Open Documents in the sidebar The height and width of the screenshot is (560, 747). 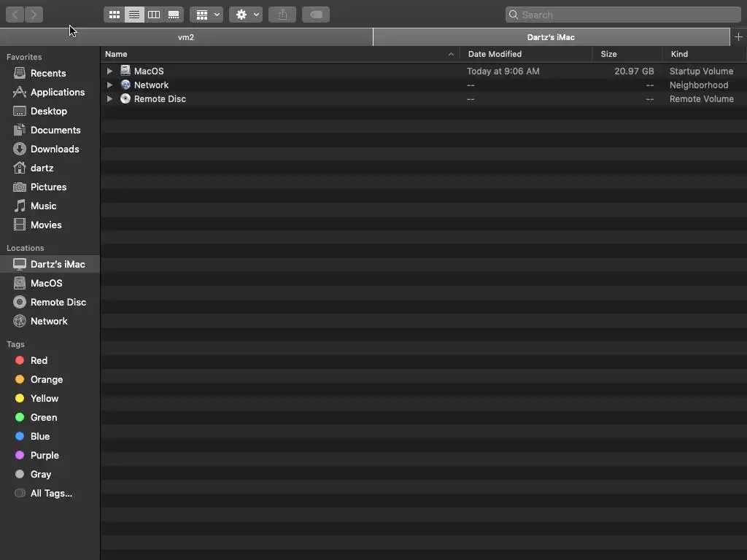tap(50, 130)
